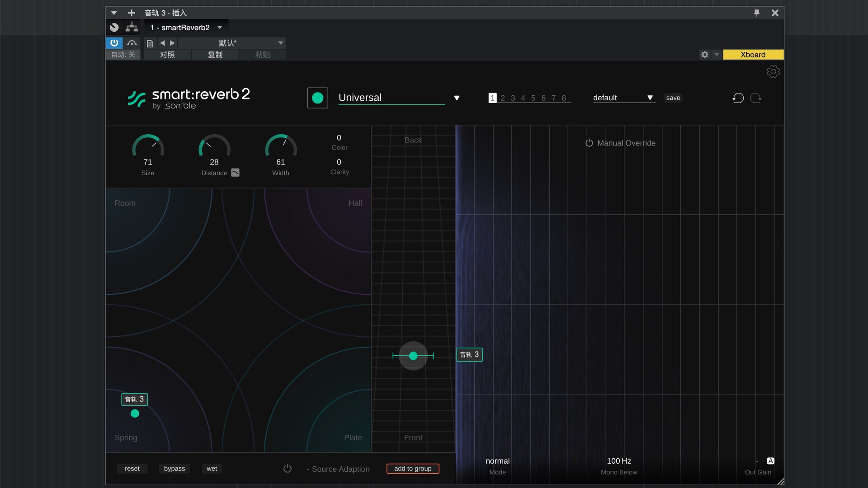Open the preset file icon

[x=150, y=43]
